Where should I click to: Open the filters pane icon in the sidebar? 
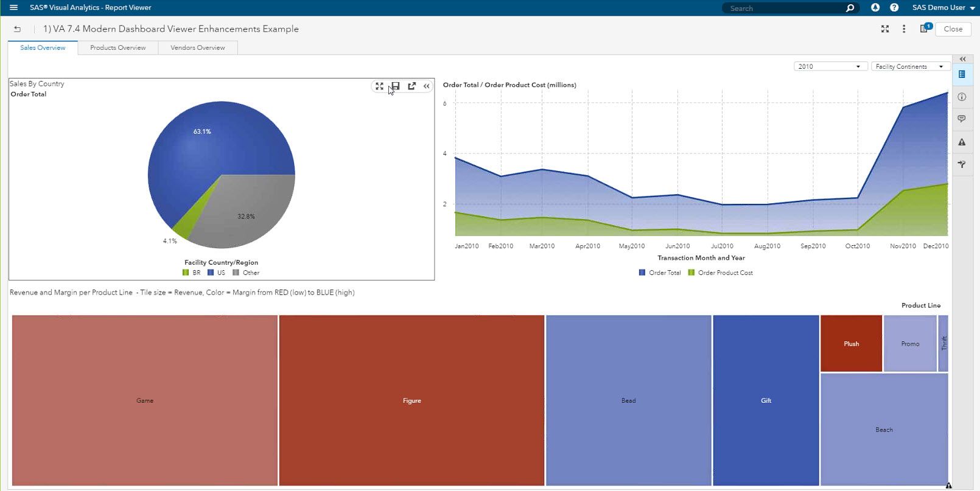click(962, 164)
